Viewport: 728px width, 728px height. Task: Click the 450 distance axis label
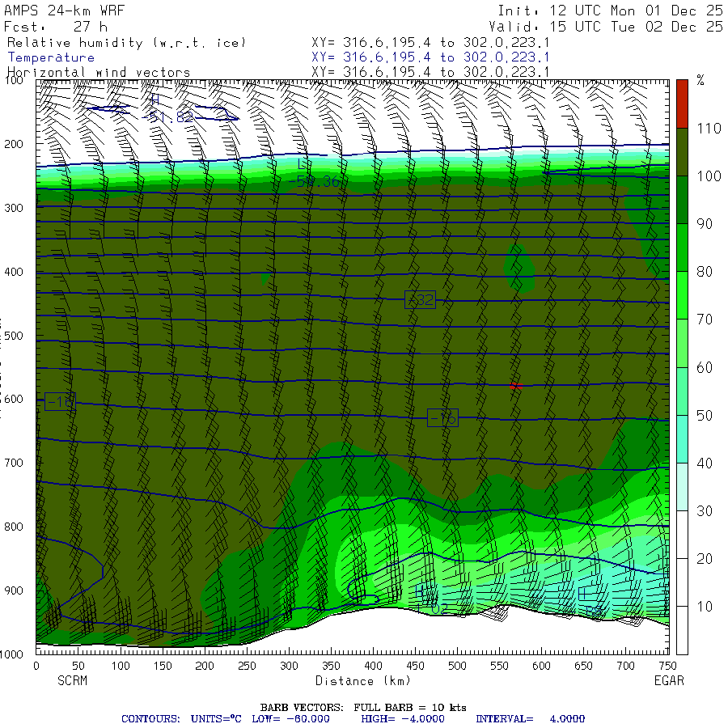pyautogui.click(x=415, y=667)
